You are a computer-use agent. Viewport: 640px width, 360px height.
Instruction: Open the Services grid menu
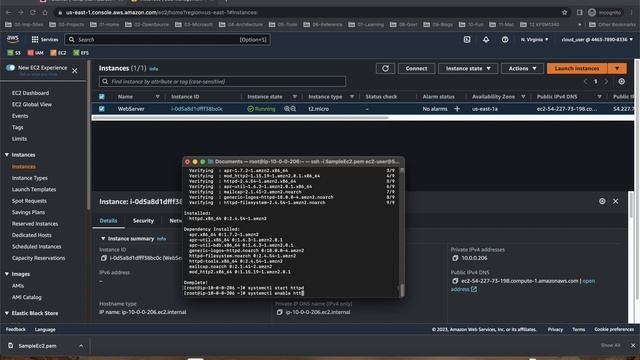45,40
